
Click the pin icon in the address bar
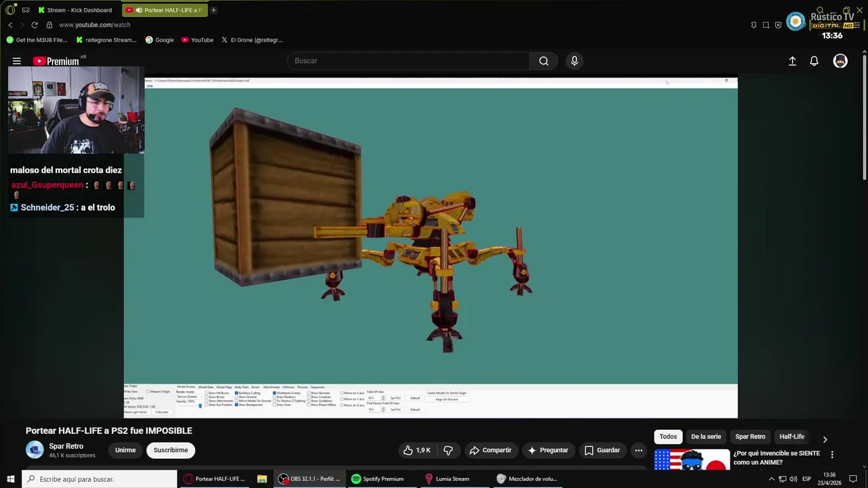pos(753,25)
